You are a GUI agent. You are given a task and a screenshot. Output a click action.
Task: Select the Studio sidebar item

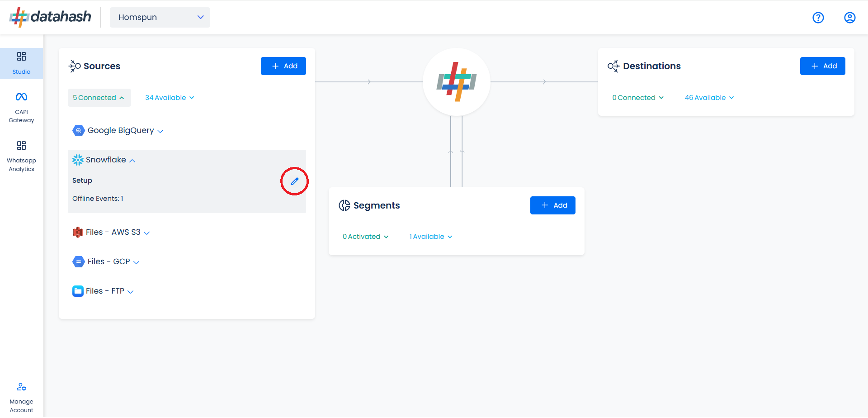pyautogui.click(x=21, y=63)
